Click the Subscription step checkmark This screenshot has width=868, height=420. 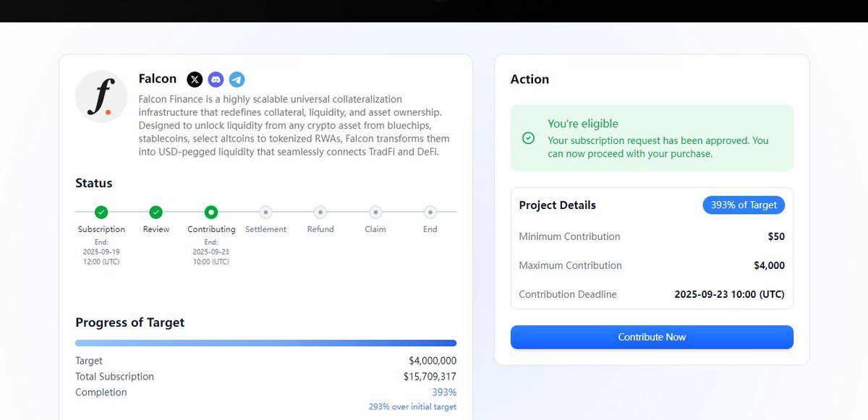(x=101, y=212)
